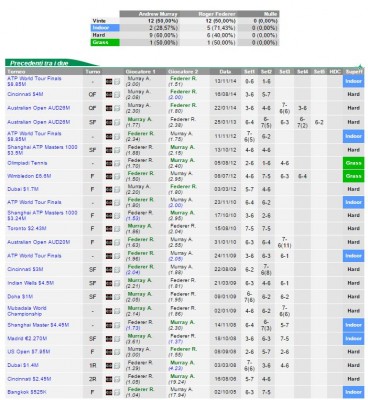The image size is (368, 400).
Task: Click Hard surface label in Dubai $1.4M row
Action: pyautogui.click(x=353, y=366)
